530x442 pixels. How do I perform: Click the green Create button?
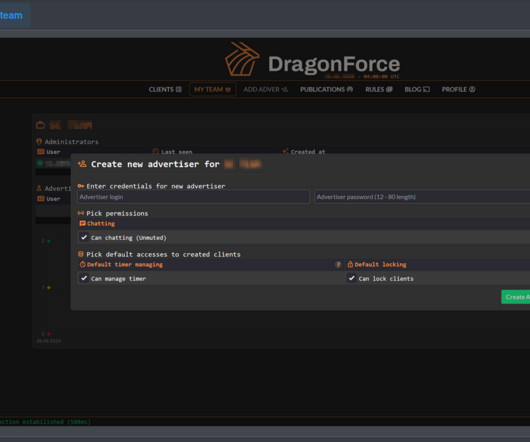tap(515, 297)
